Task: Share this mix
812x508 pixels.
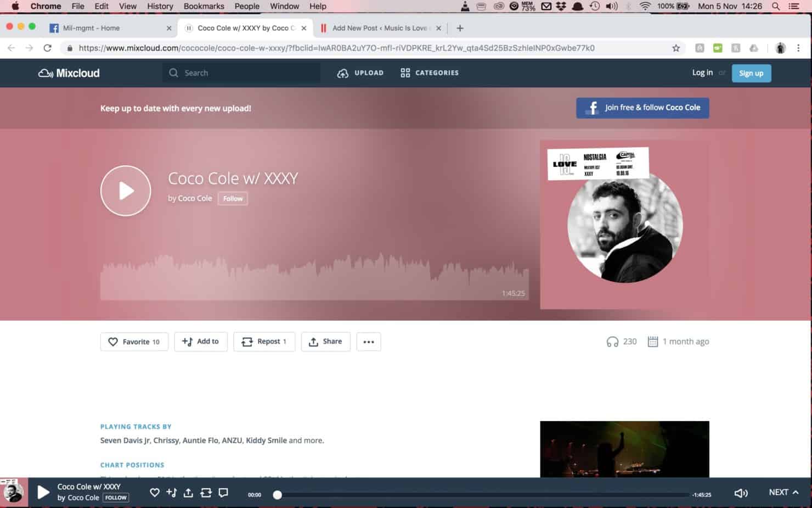Action: click(325, 342)
